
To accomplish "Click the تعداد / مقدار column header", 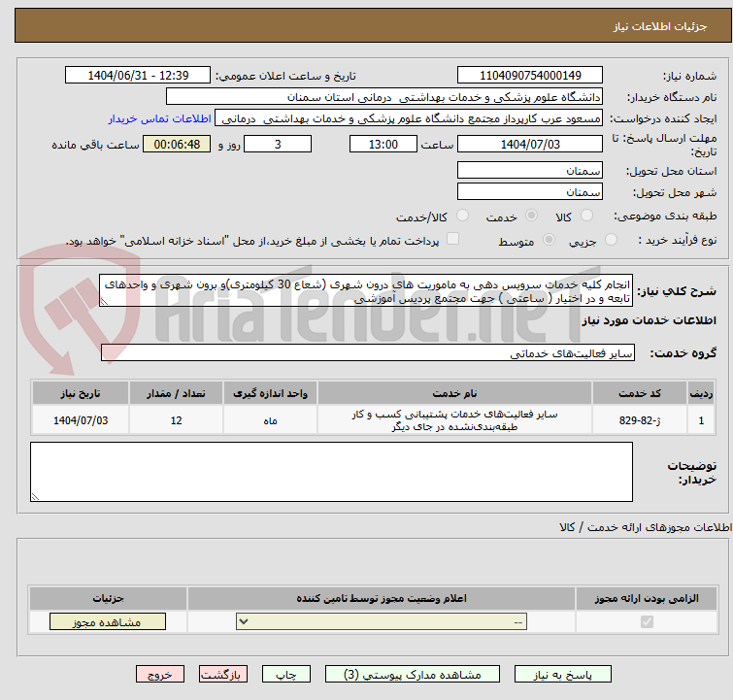I will (176, 393).
